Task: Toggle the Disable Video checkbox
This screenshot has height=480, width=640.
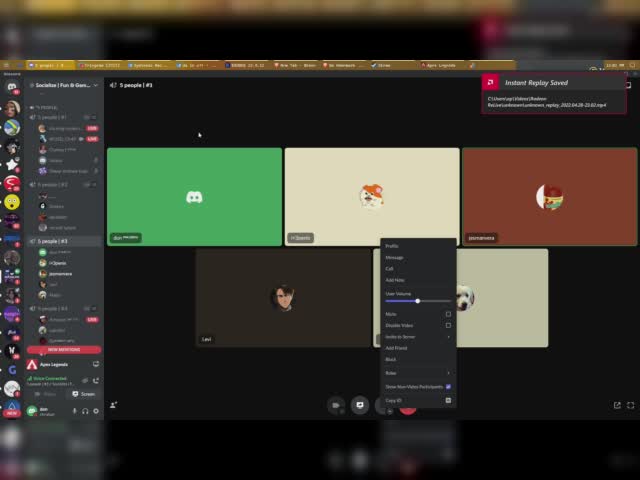Action: [448, 325]
